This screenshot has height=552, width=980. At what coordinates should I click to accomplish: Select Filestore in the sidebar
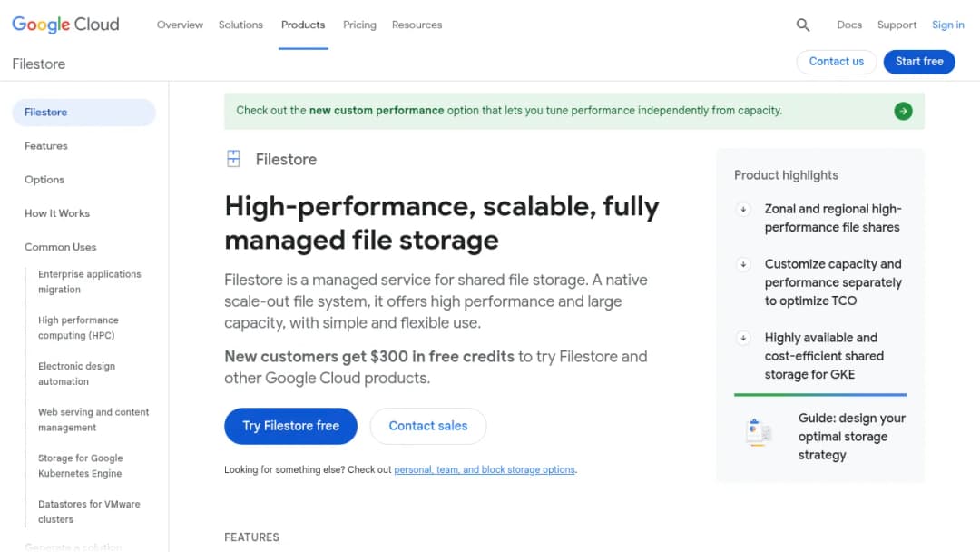[x=83, y=112]
